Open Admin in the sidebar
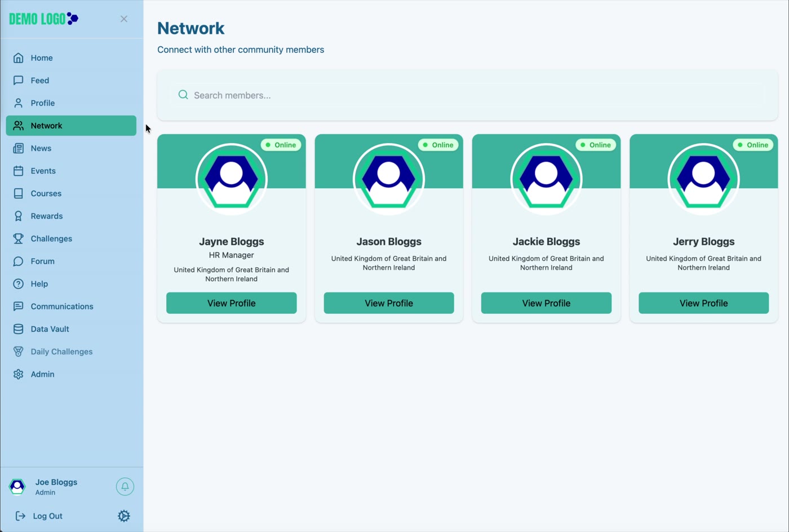 click(x=71, y=374)
